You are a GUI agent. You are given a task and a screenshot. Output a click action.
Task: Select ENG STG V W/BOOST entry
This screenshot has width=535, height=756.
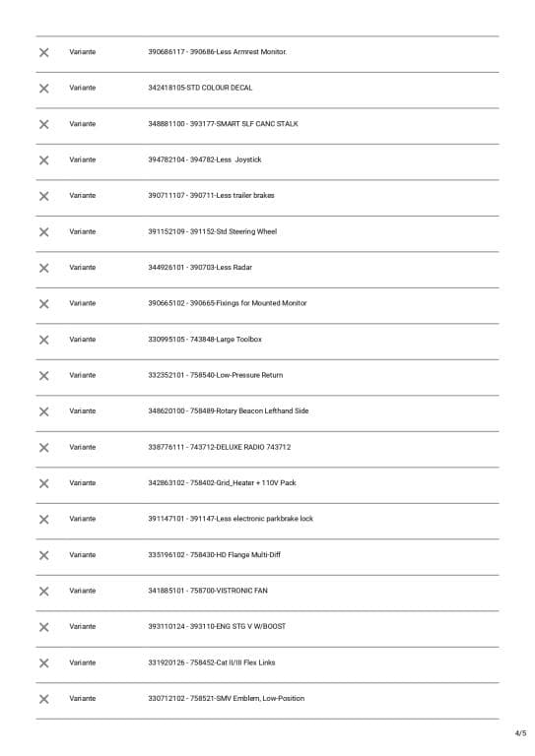click(217, 626)
